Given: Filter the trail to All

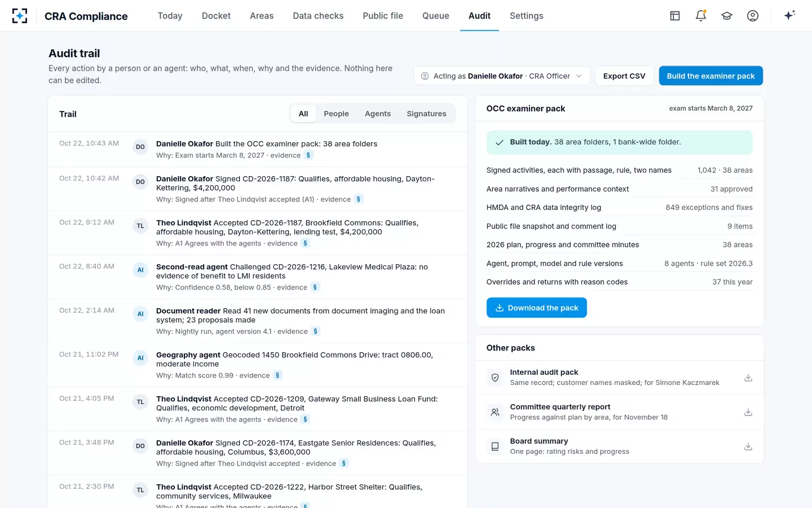Looking at the screenshot, I should (x=303, y=113).
